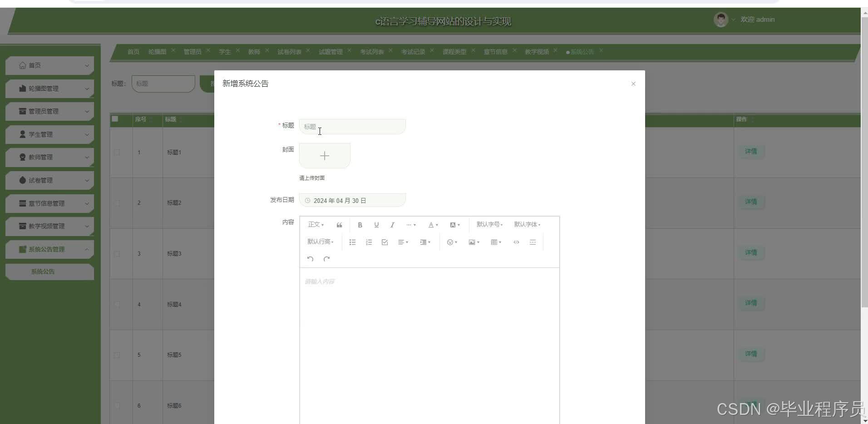Expand the 管理员管理 sidebar menu
Image resolution: width=868 pixels, height=424 pixels.
49,111
